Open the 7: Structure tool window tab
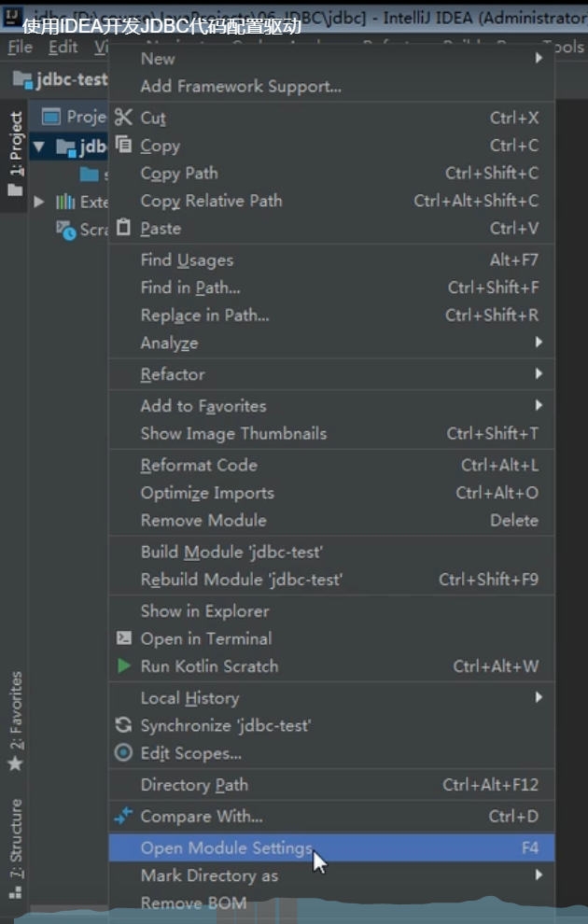The image size is (588, 924). point(15,847)
